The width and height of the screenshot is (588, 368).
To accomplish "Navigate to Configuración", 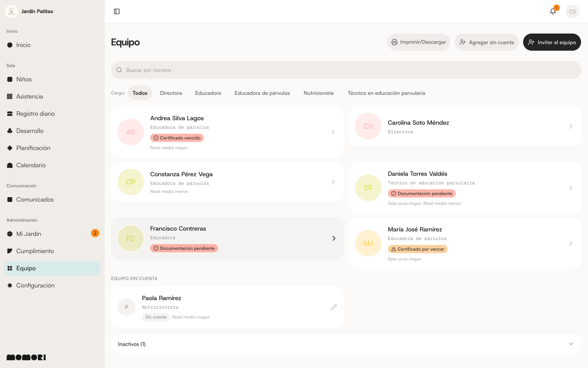I will click(52, 285).
